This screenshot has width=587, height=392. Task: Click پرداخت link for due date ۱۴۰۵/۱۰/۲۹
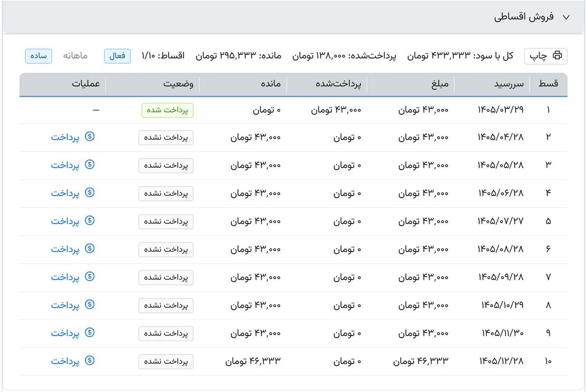(x=65, y=305)
